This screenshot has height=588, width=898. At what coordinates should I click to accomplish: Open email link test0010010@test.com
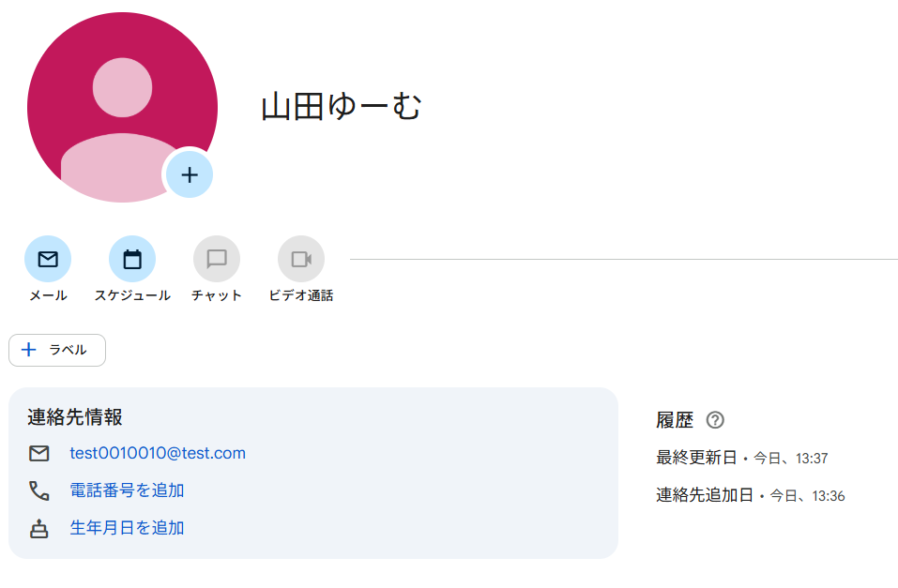click(158, 453)
